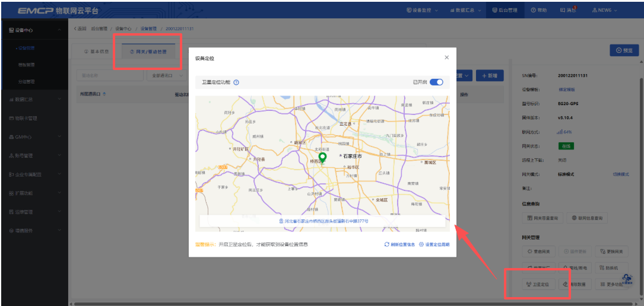644x306 pixels.
Task: Click the 64% signal strength indicator
Action: coord(564,132)
